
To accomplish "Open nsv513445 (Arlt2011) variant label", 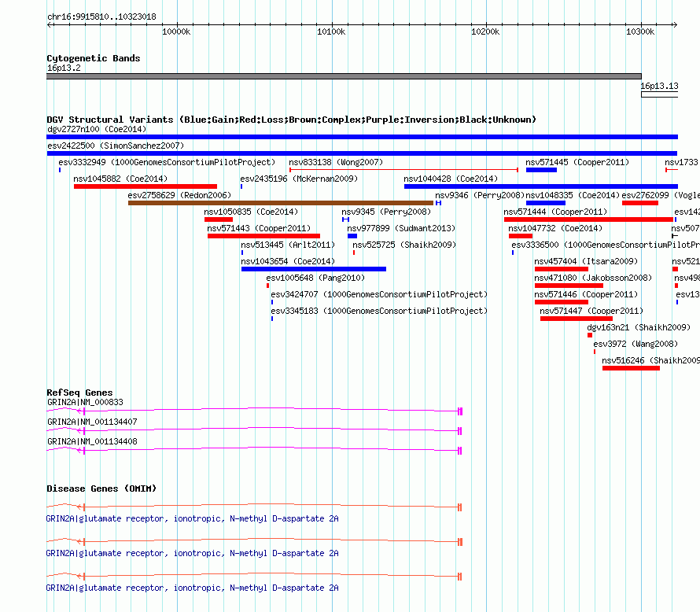I will click(x=288, y=245).
